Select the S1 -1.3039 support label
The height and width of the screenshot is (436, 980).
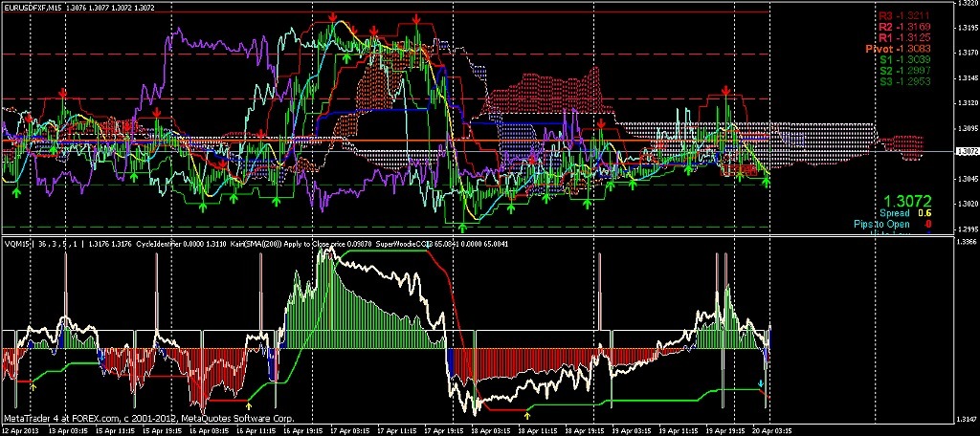[905, 59]
